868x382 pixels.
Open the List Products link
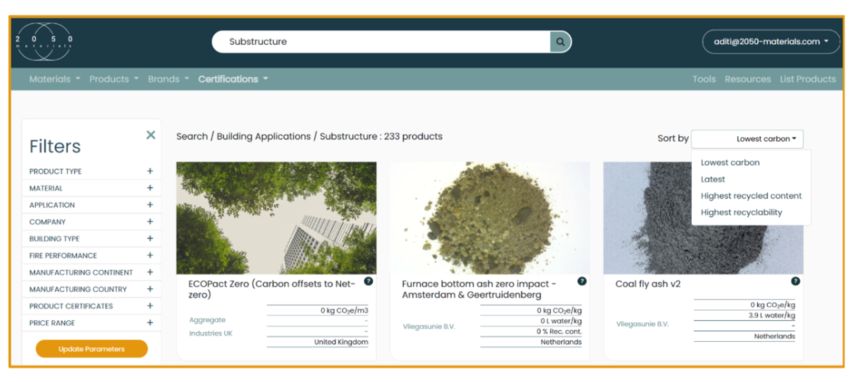[807, 79]
